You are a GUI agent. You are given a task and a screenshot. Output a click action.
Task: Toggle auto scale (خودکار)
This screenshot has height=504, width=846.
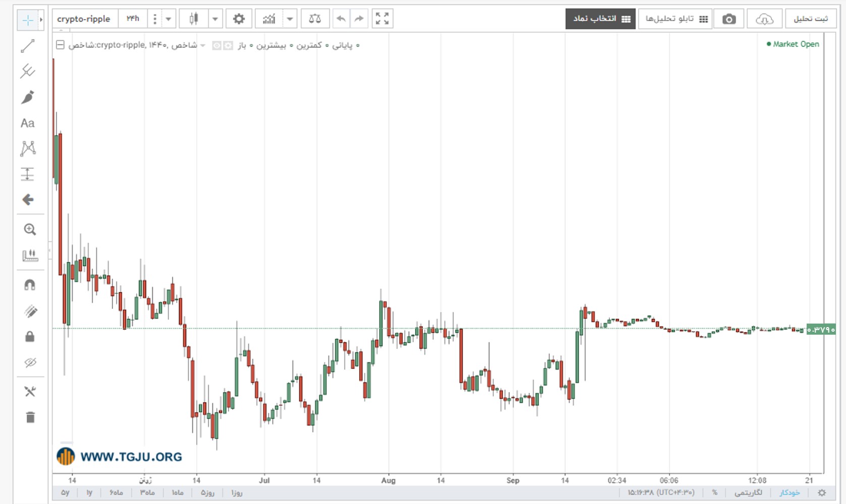click(789, 493)
